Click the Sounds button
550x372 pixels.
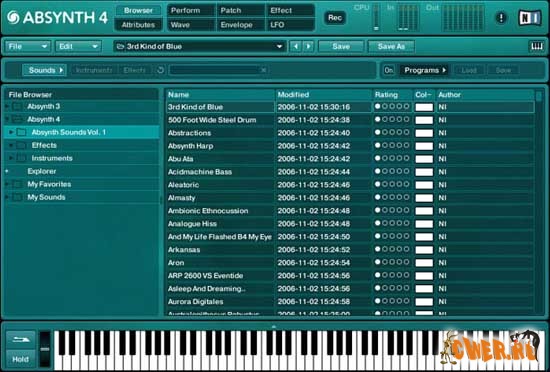pyautogui.click(x=44, y=70)
